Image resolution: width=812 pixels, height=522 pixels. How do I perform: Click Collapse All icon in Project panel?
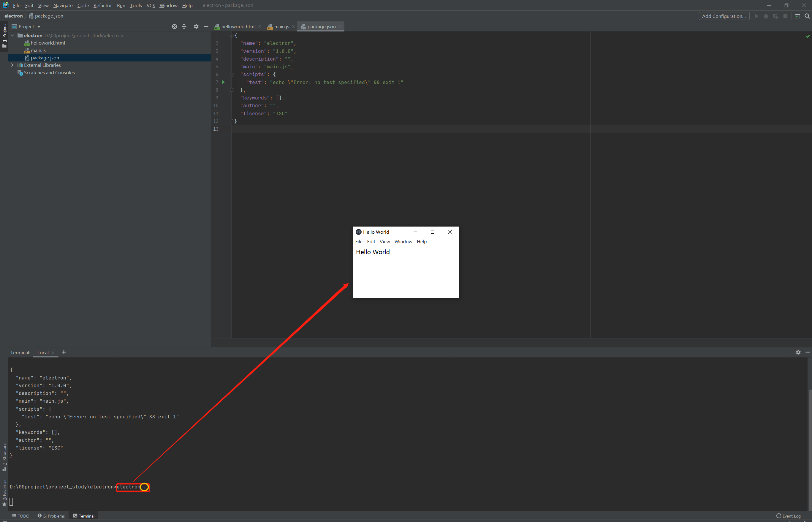(184, 26)
